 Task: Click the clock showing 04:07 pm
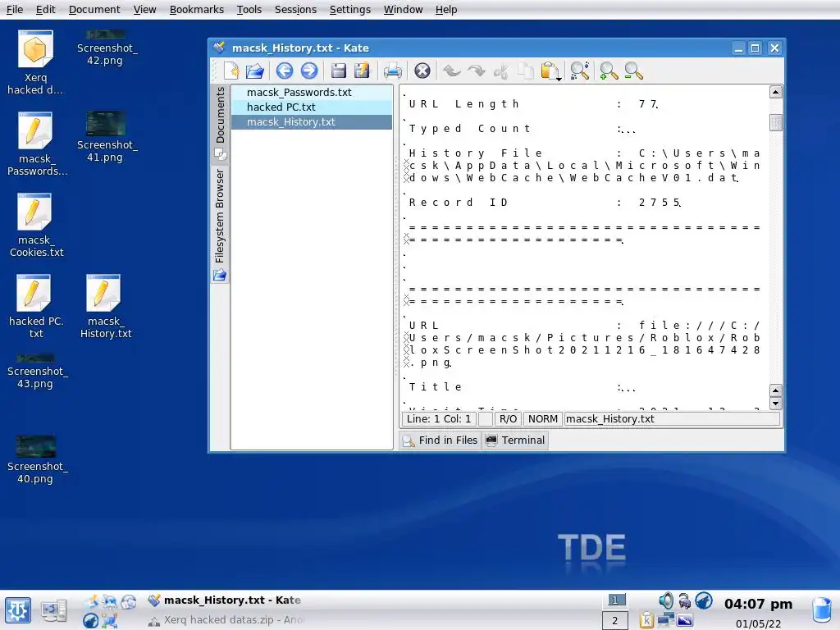(758, 605)
